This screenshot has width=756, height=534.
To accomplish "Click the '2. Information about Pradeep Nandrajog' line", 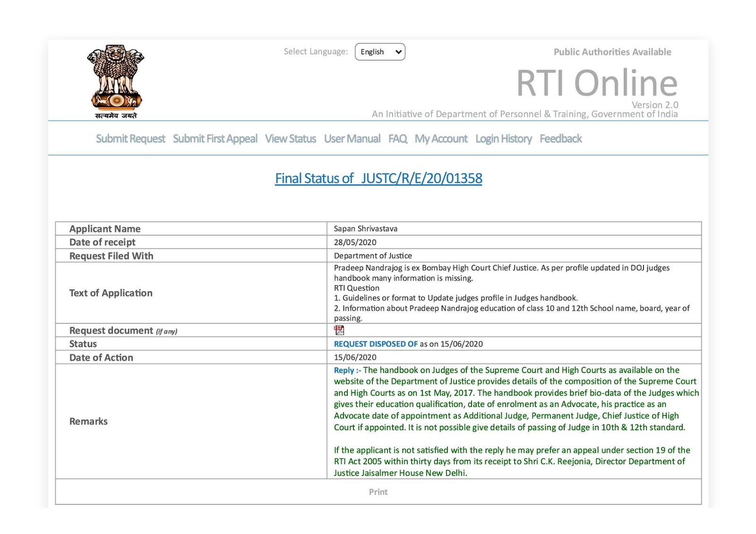I will pyautogui.click(x=512, y=308).
